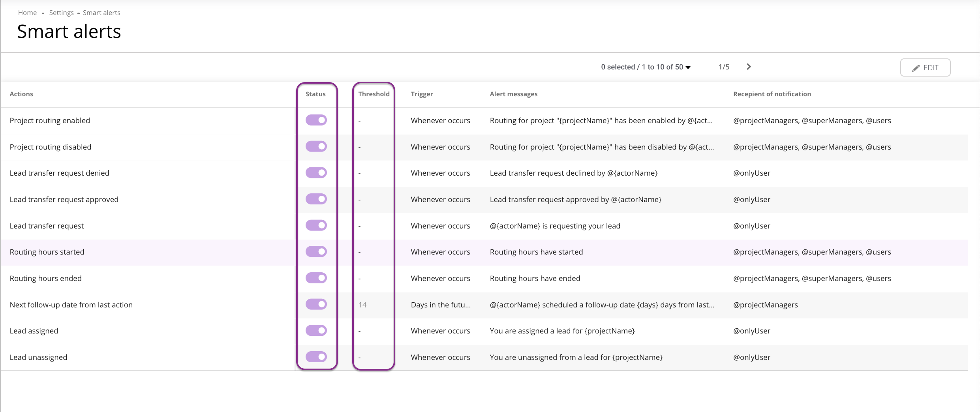Turn off Routing hours started alert
The width and height of the screenshot is (980, 412).
click(316, 252)
